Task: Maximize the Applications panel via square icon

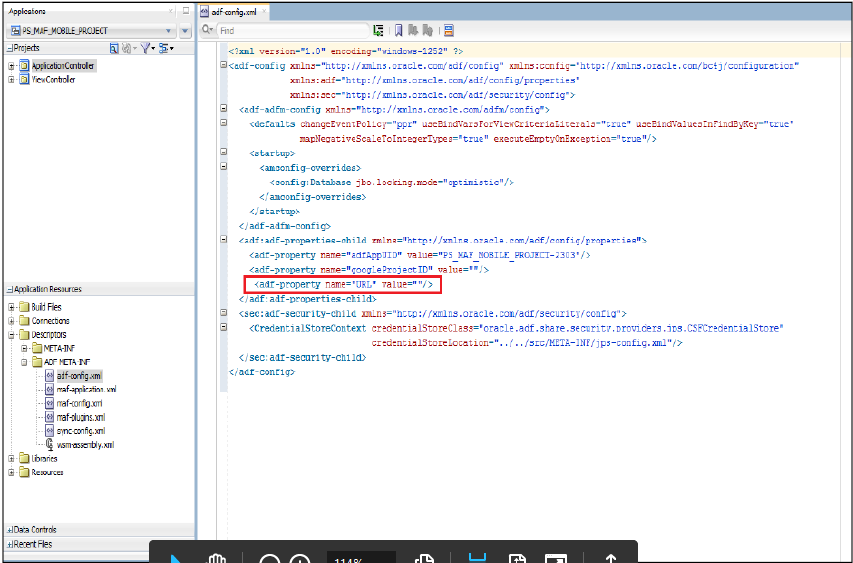Action: 186,10
